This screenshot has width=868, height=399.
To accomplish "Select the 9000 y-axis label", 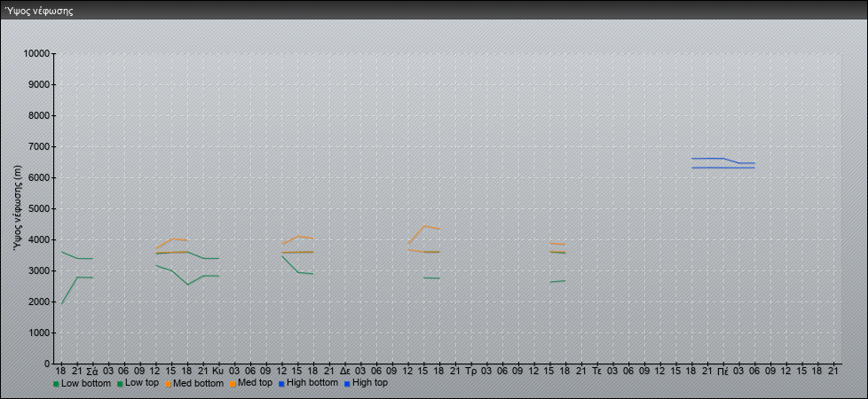I will coord(39,84).
